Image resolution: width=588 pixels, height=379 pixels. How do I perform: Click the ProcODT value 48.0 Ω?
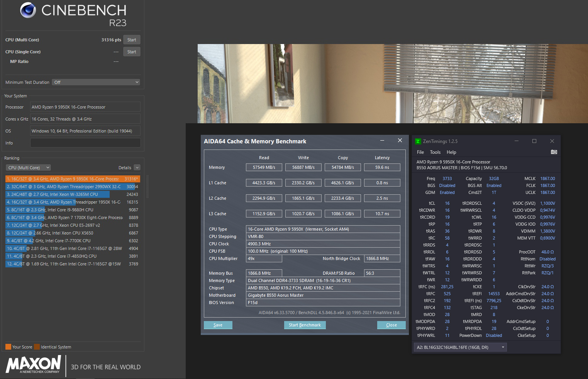point(547,252)
